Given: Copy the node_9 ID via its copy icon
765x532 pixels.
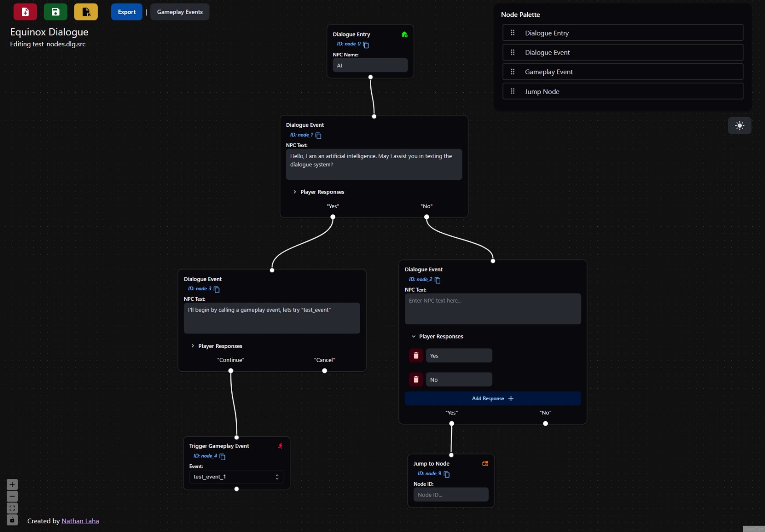Looking at the screenshot, I should click(x=447, y=474).
